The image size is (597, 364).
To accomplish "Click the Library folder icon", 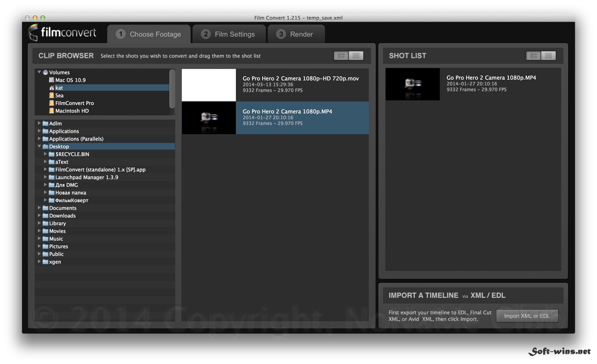I will (x=45, y=223).
